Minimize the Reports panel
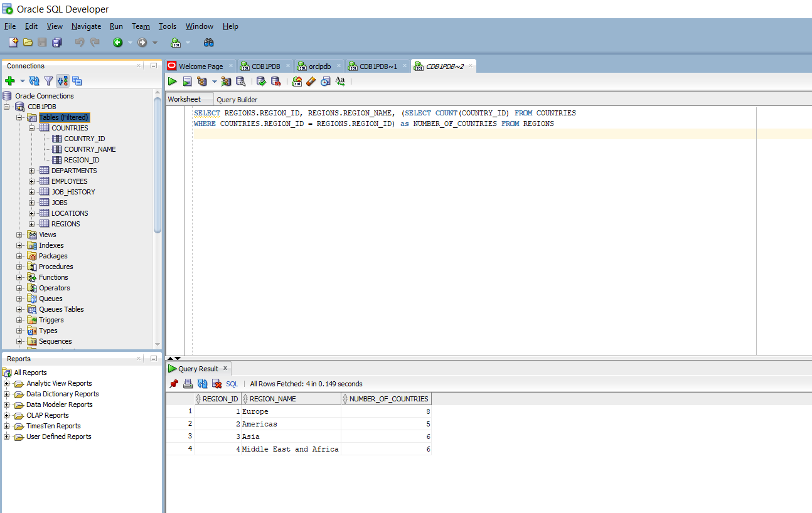812x513 pixels. click(x=154, y=359)
